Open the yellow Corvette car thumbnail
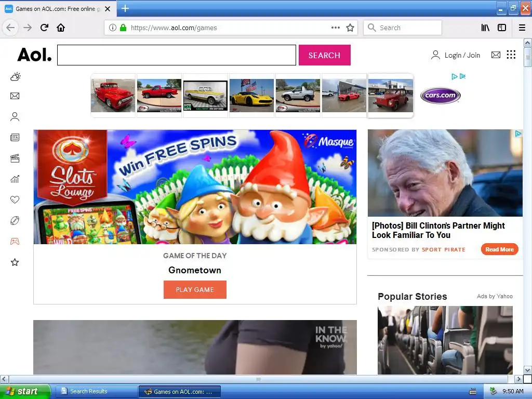Image resolution: width=532 pixels, height=399 pixels. point(251,96)
